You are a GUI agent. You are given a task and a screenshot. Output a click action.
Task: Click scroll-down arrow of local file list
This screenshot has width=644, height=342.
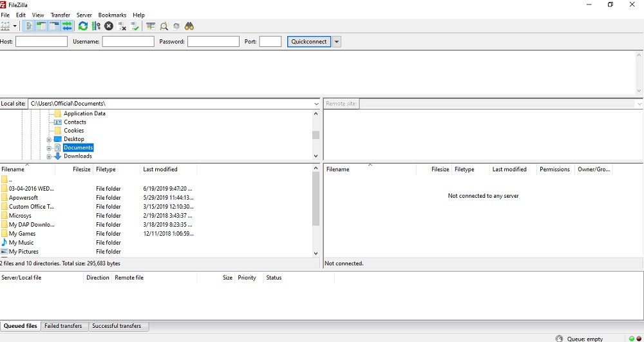coord(316,253)
